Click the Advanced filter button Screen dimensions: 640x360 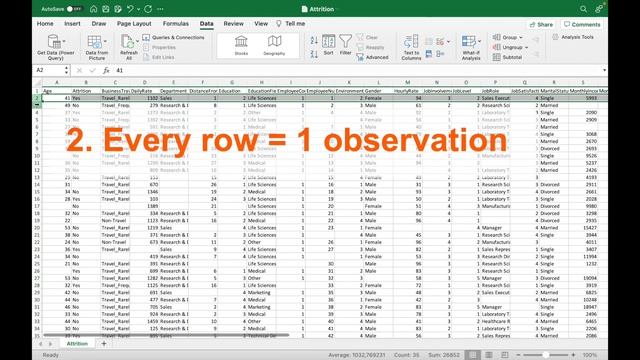[373, 57]
